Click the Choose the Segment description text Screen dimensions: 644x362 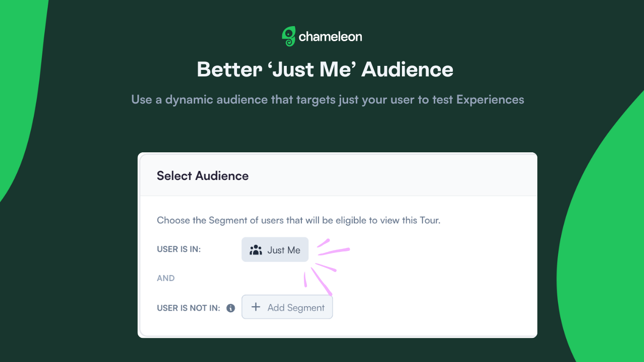tap(299, 220)
